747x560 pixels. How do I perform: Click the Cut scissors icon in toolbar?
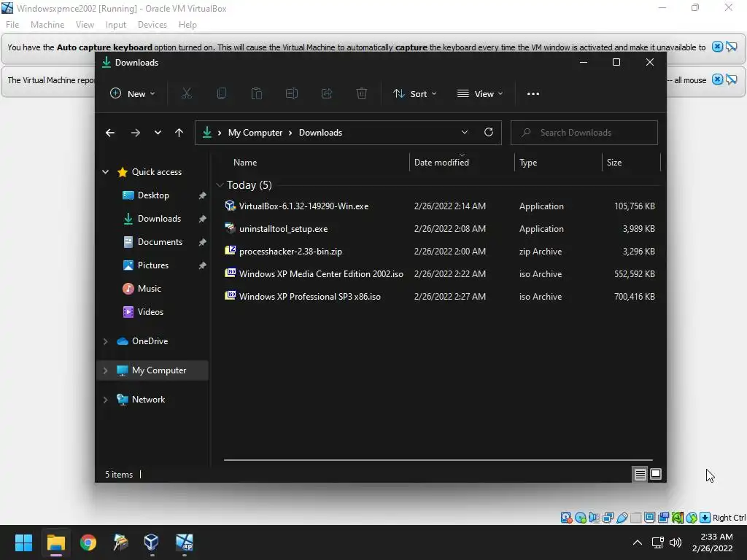[x=186, y=94]
